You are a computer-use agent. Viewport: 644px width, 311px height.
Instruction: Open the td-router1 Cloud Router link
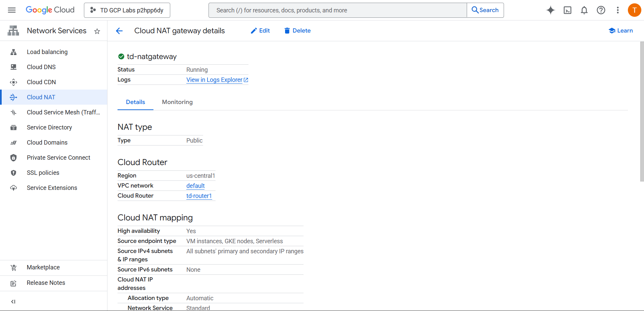pos(199,196)
